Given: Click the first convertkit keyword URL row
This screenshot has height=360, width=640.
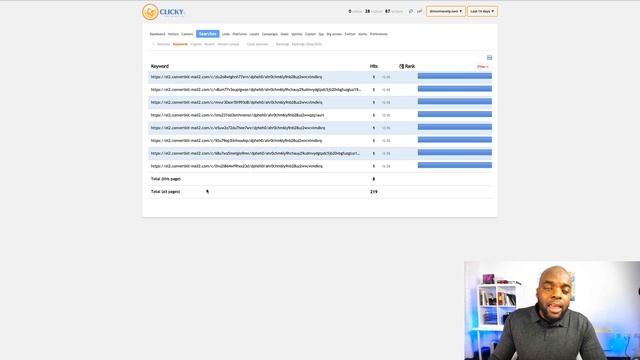Looking at the screenshot, I should pos(236,77).
